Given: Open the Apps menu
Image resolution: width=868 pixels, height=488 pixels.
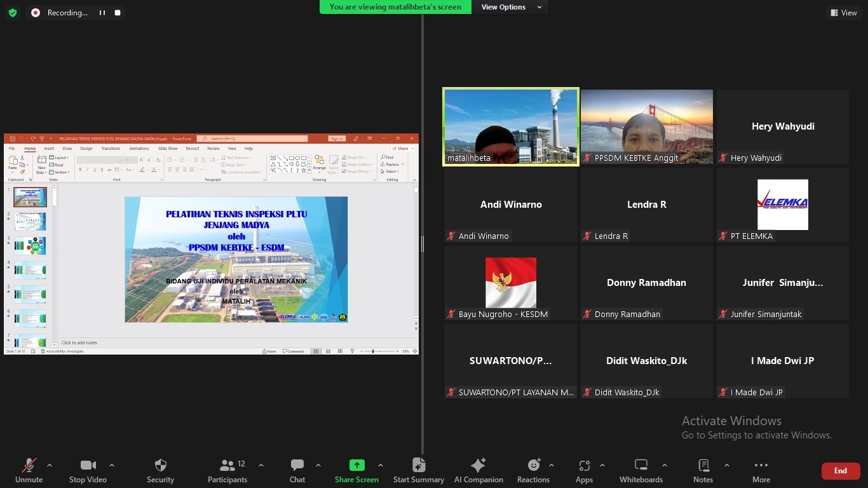Looking at the screenshot, I should coord(584,470).
